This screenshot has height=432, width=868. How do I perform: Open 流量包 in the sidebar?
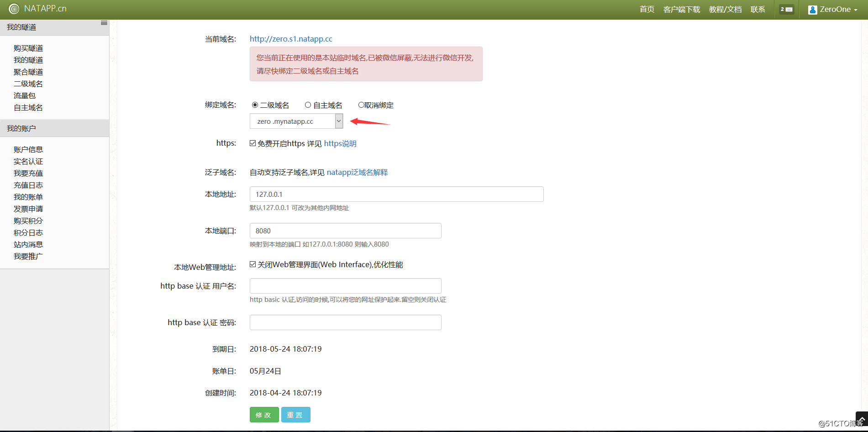[25, 95]
